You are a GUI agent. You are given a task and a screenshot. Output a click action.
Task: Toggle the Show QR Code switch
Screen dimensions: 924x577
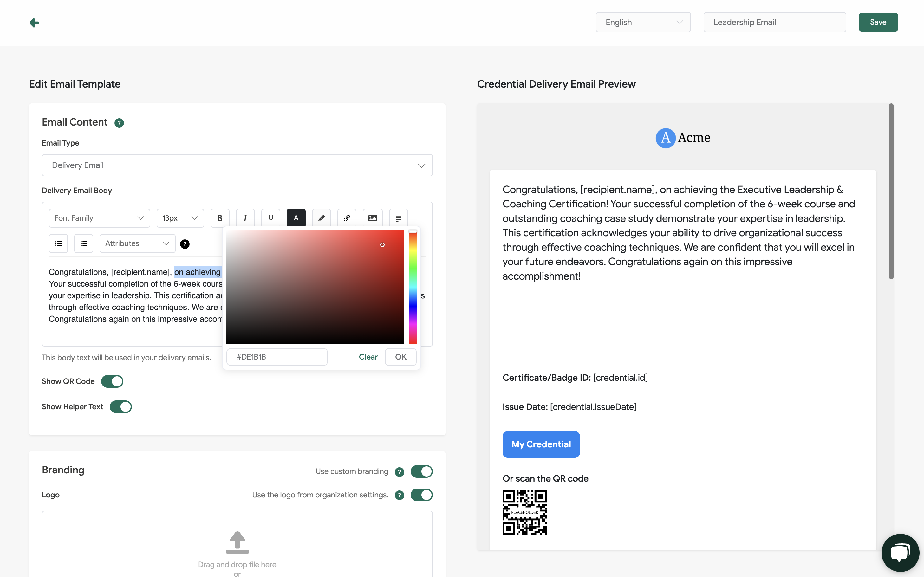coord(112,381)
